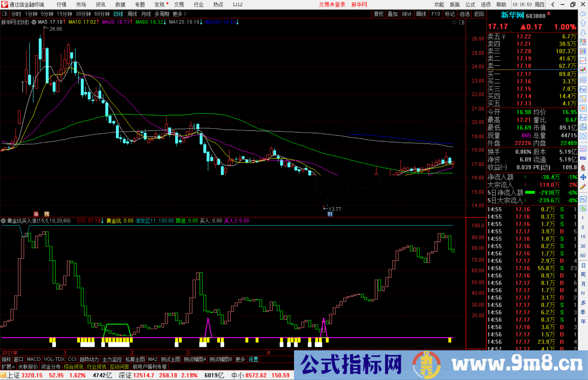Click the 交易未登录 login link
Image resolution: width=588 pixels, height=380 pixels.
[332, 4]
